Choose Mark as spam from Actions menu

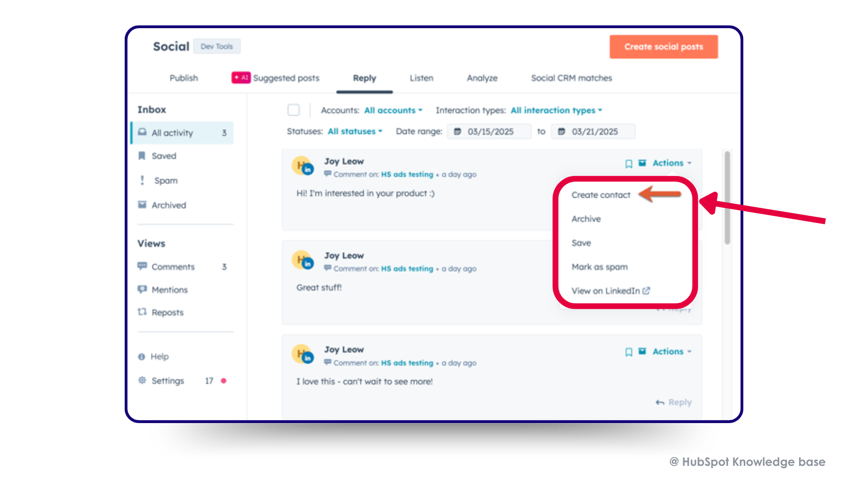click(x=599, y=267)
